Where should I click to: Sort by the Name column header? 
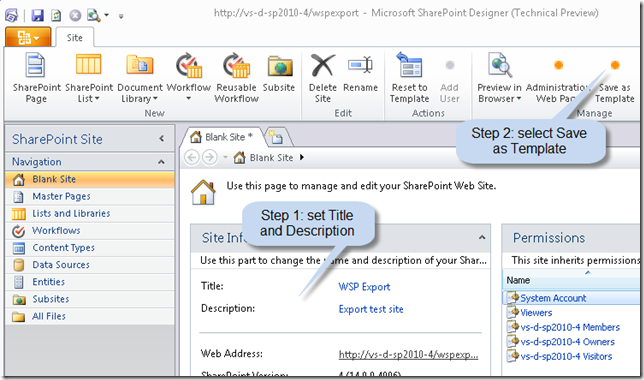(571, 280)
